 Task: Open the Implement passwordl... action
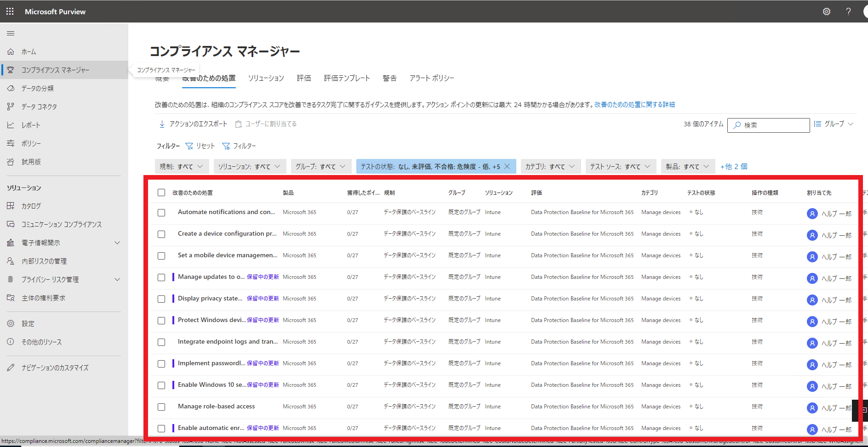click(x=211, y=363)
